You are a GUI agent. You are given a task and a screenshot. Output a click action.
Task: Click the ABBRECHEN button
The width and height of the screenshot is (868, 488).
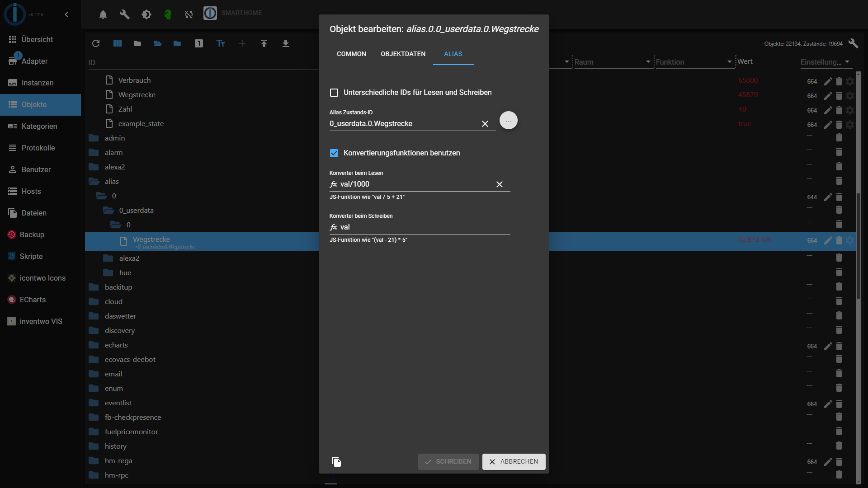(x=514, y=462)
